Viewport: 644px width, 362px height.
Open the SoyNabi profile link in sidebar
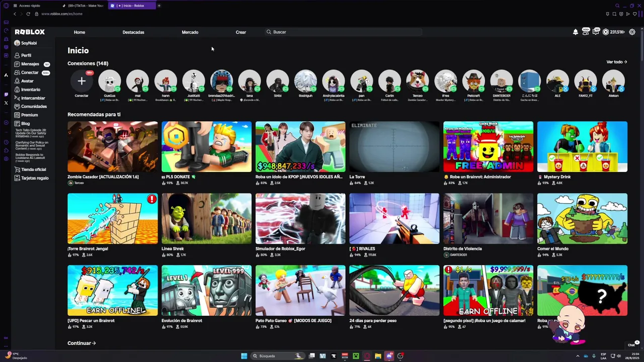click(x=26, y=43)
